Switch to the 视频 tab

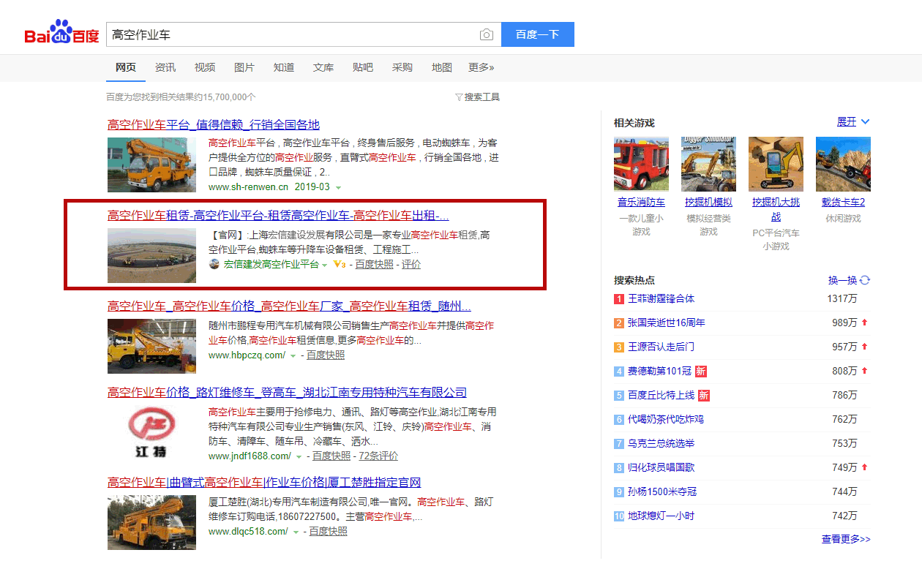click(x=205, y=67)
